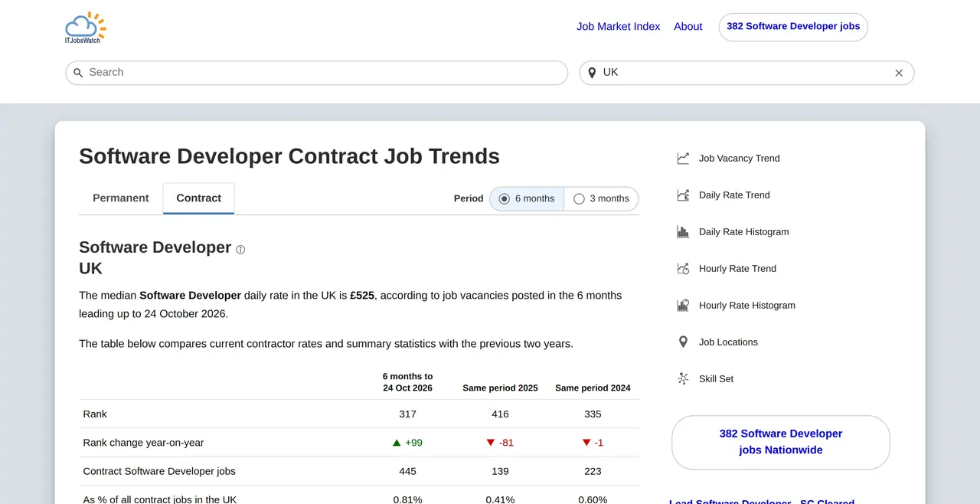
Task: Click into the UK location field
Action: click(746, 73)
